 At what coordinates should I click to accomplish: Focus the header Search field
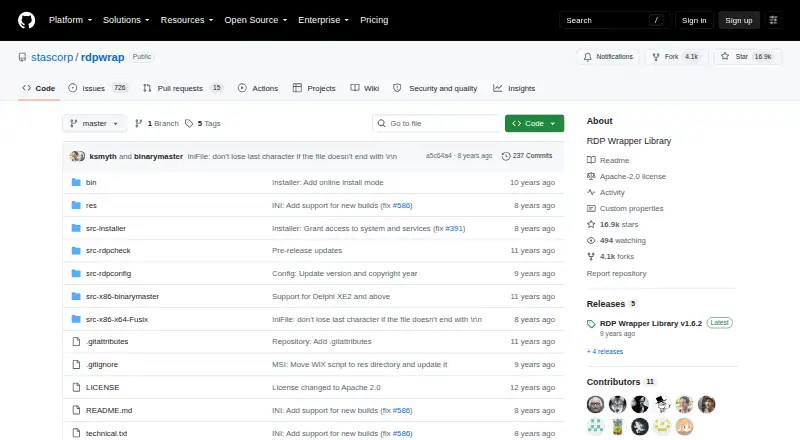coord(614,20)
